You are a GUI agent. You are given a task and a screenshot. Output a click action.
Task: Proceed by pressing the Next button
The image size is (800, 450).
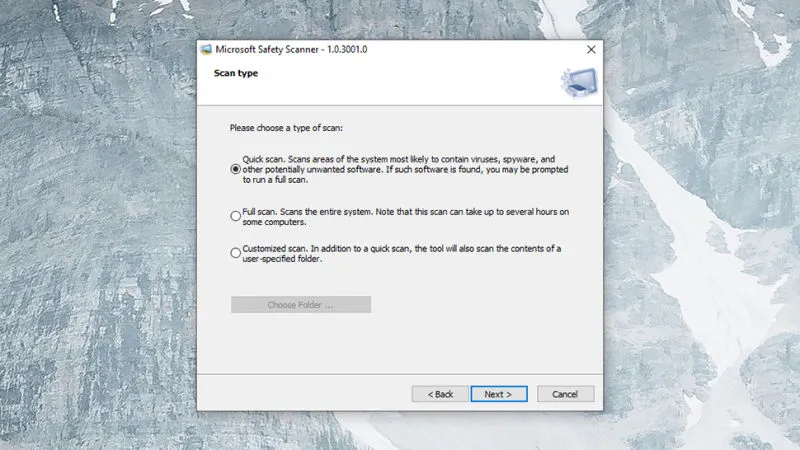(x=498, y=394)
